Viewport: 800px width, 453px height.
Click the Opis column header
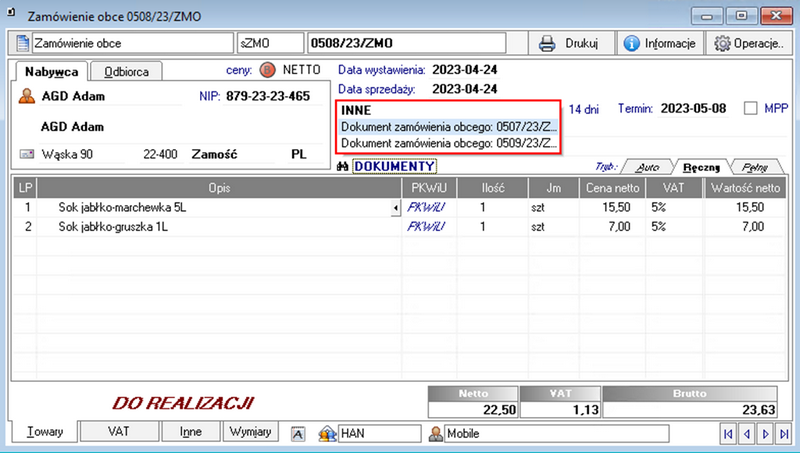219,188
